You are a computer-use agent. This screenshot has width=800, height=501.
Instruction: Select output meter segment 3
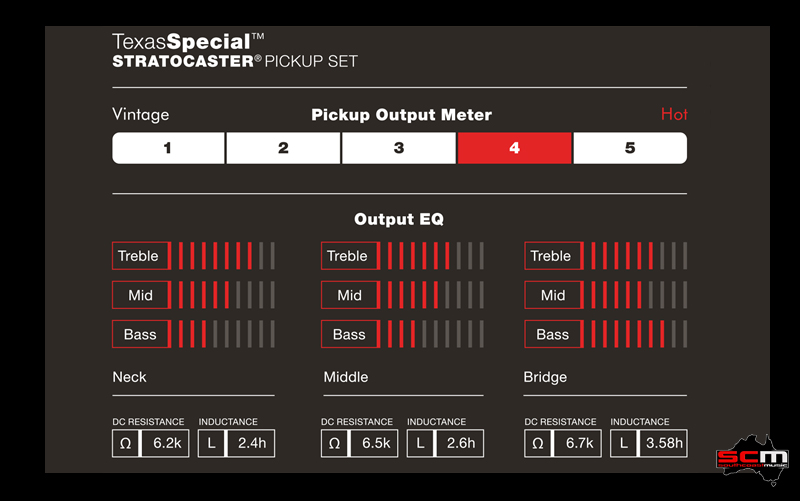coord(399,148)
